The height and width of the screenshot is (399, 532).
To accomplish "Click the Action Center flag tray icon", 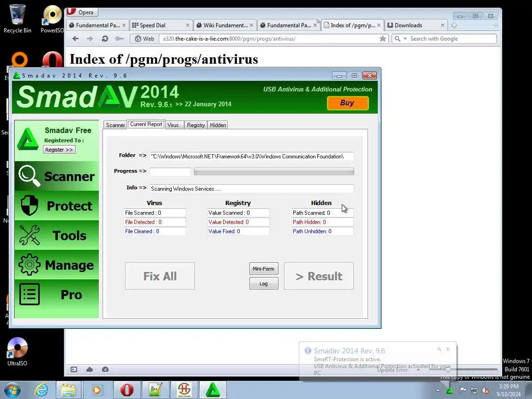I will (x=462, y=391).
